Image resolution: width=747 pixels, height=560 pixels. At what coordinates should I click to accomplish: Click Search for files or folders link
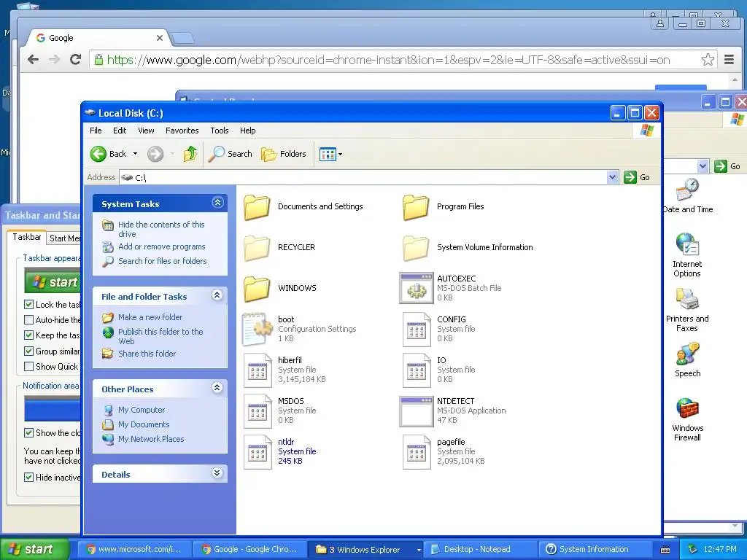(163, 261)
